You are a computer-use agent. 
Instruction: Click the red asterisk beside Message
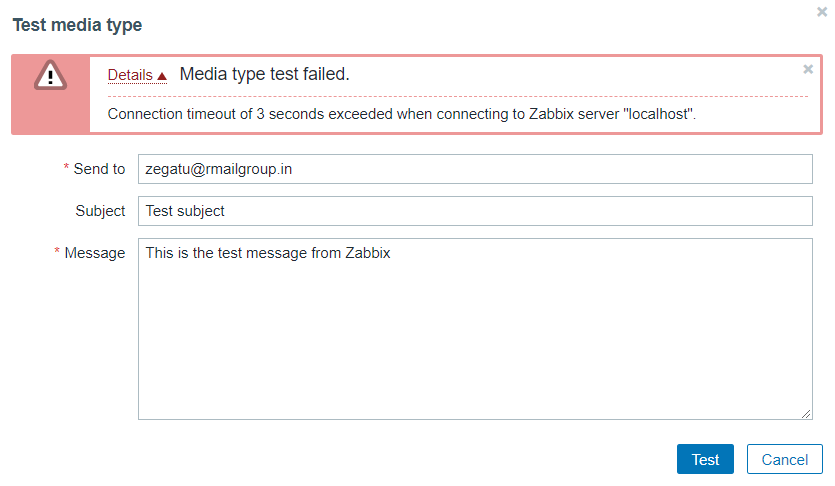tap(57, 253)
